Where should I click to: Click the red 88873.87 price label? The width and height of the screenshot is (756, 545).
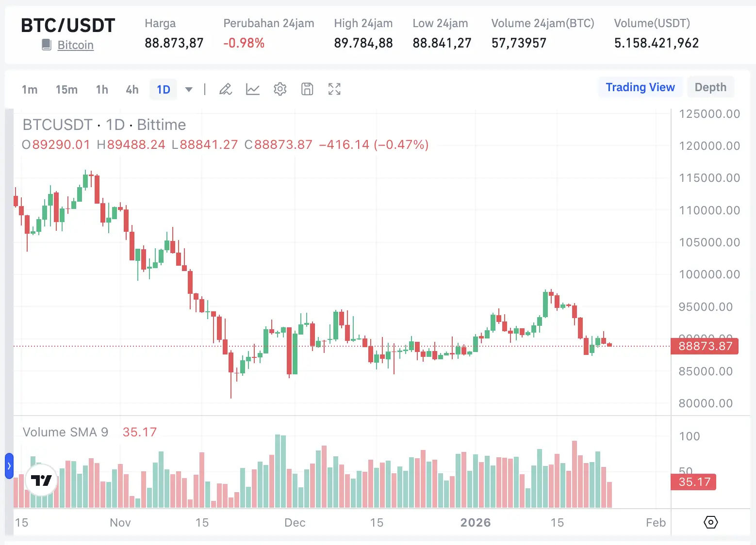(x=705, y=346)
